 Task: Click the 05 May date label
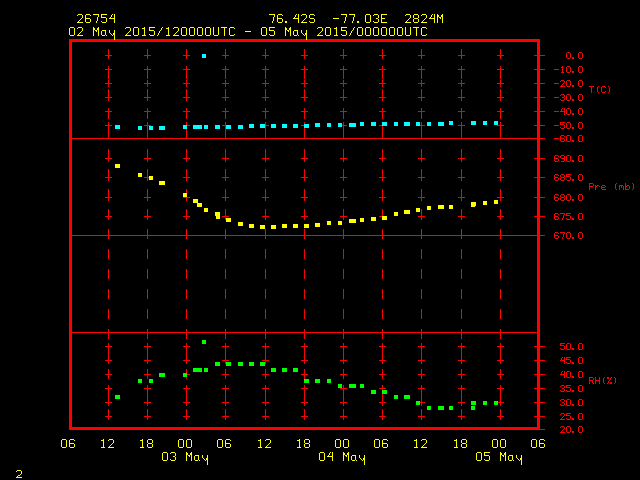[499, 457]
